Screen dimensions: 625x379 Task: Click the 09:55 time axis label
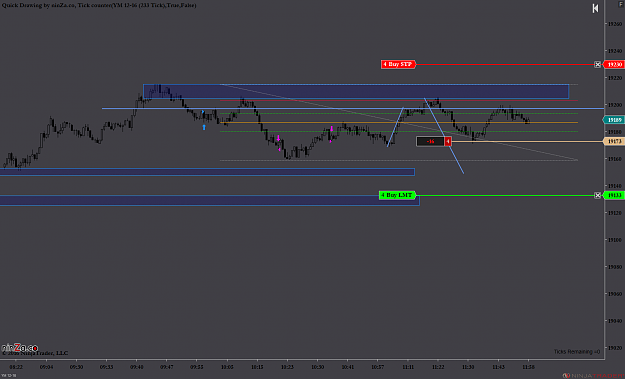(x=197, y=367)
